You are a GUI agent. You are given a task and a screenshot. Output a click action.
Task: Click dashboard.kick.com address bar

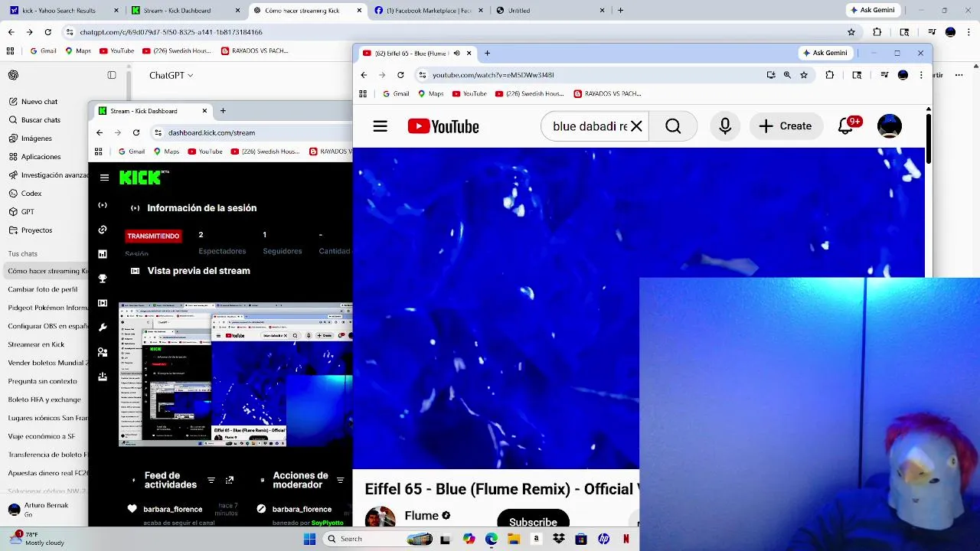click(x=211, y=132)
